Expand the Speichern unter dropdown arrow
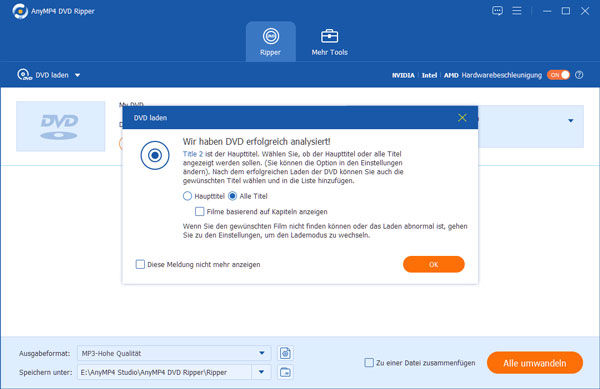The image size is (600, 389). (261, 372)
